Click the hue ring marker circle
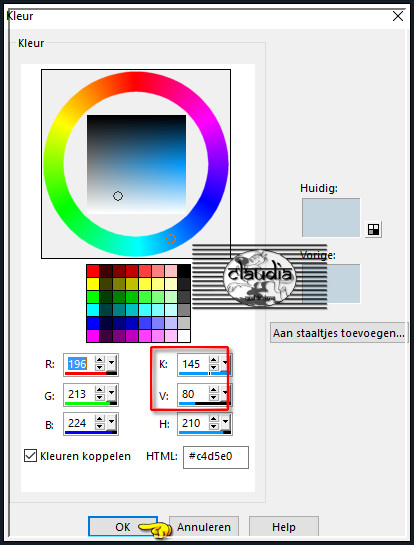The height and width of the screenshot is (545, 414). click(171, 239)
